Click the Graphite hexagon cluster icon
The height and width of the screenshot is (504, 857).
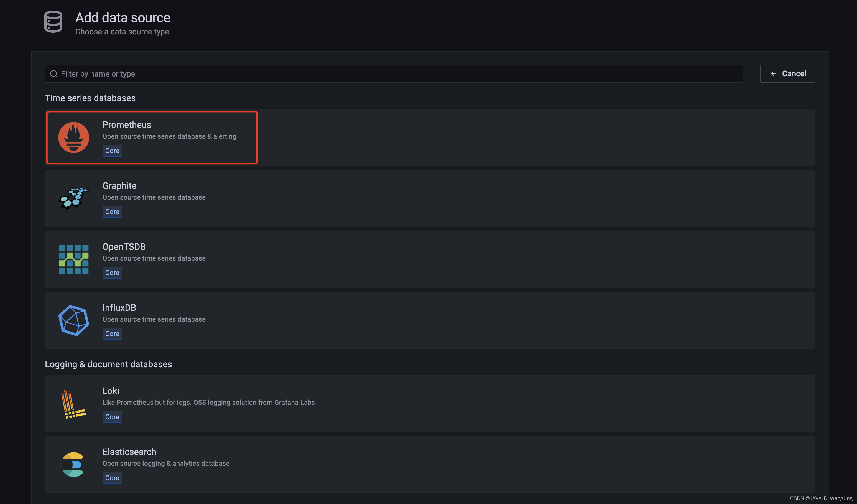73,198
